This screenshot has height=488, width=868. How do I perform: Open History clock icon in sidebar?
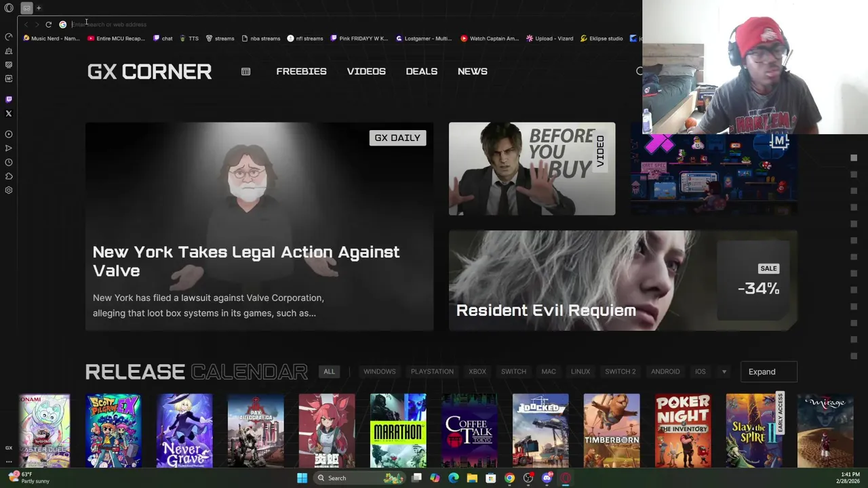(x=9, y=162)
